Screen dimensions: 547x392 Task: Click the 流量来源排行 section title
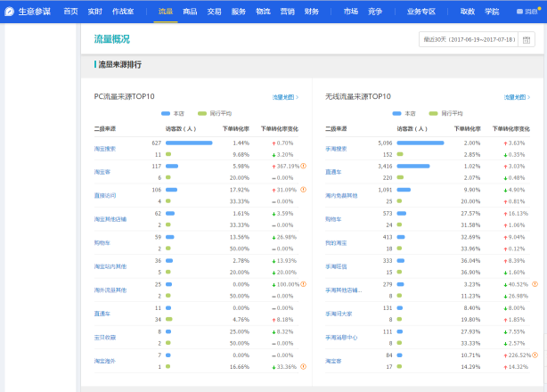click(x=119, y=64)
